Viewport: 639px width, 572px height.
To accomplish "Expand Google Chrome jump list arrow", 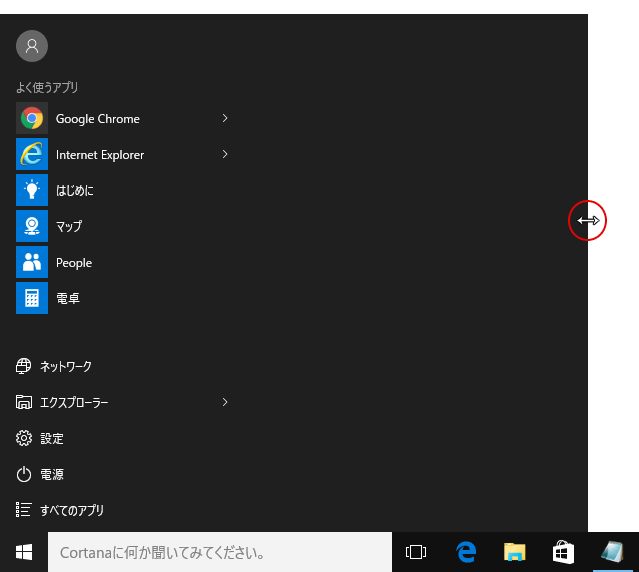I will click(225, 118).
